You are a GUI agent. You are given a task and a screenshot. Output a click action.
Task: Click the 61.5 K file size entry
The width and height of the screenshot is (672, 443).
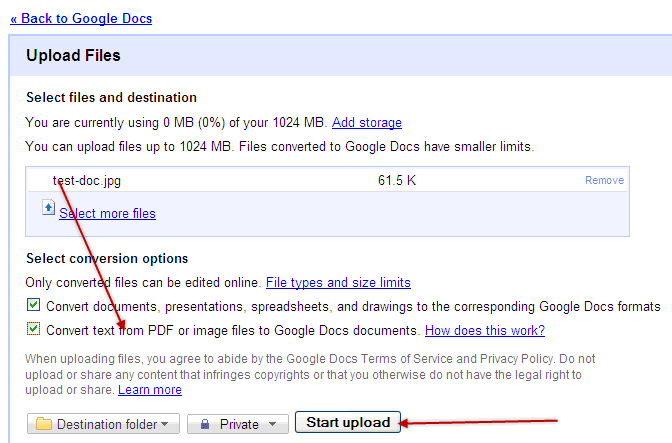coord(397,180)
